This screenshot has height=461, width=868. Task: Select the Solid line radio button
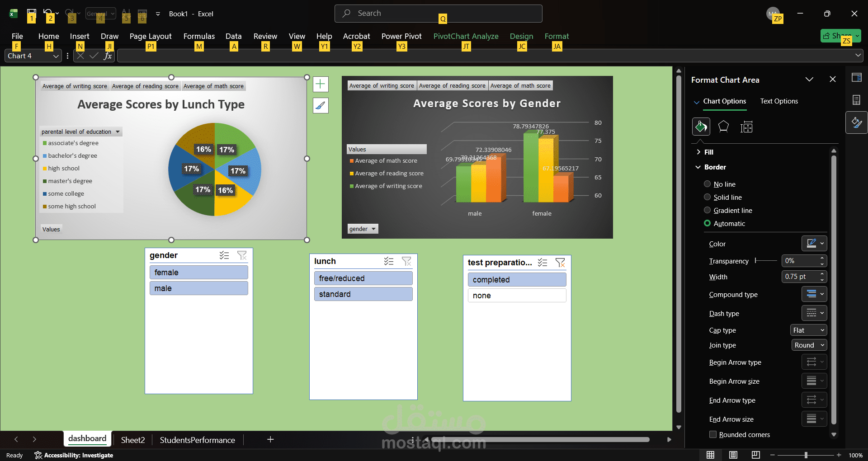tap(707, 197)
